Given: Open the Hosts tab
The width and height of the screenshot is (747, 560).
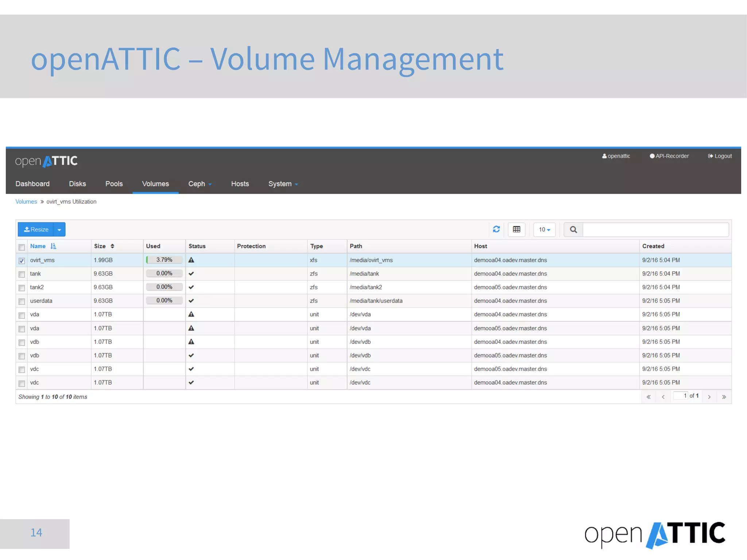Looking at the screenshot, I should coord(240,184).
